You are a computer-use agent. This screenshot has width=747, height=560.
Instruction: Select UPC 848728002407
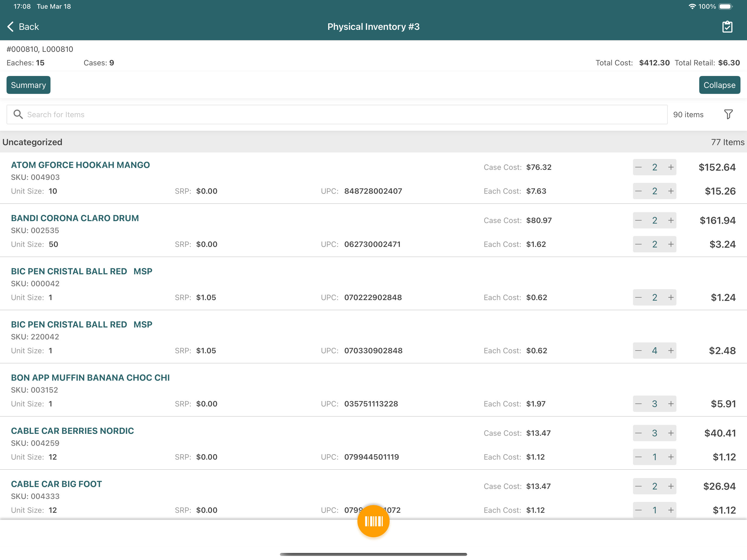point(373,191)
